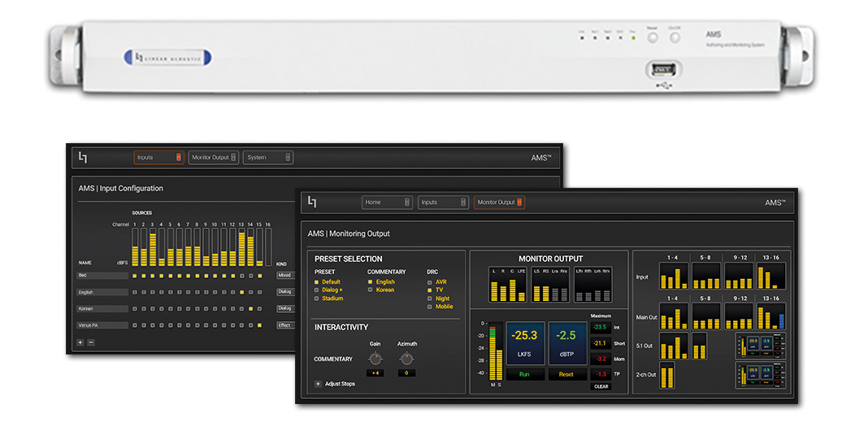Set DRC to AVR
Viewport: 868px width, 426px height.
(437, 282)
